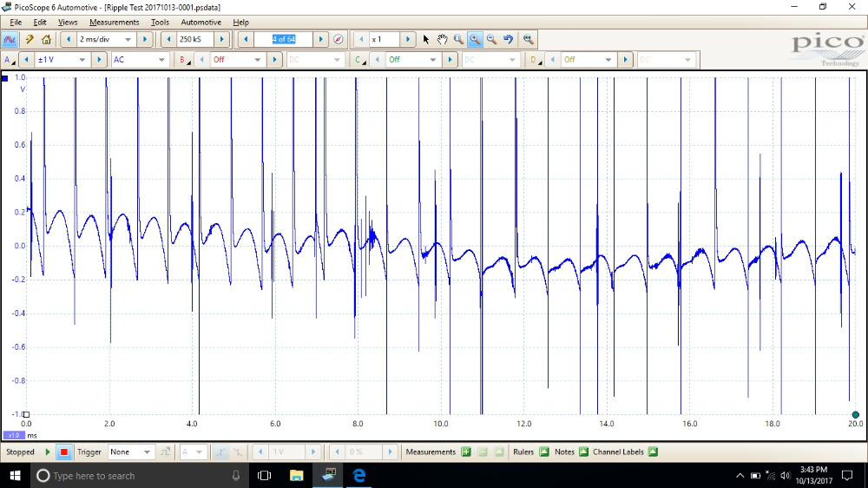This screenshot has height=488, width=868.
Task: Select the hand pan tool
Action: 442,39
